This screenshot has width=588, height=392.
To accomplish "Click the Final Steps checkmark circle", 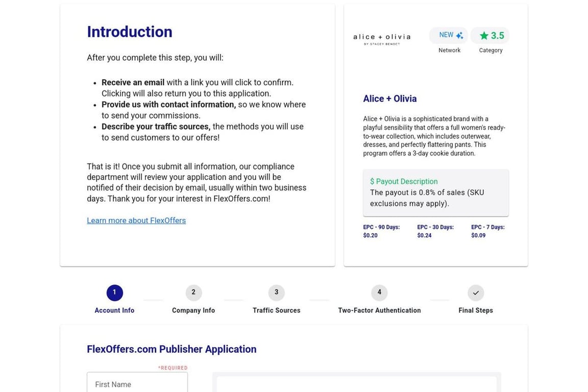I will click(x=476, y=292).
